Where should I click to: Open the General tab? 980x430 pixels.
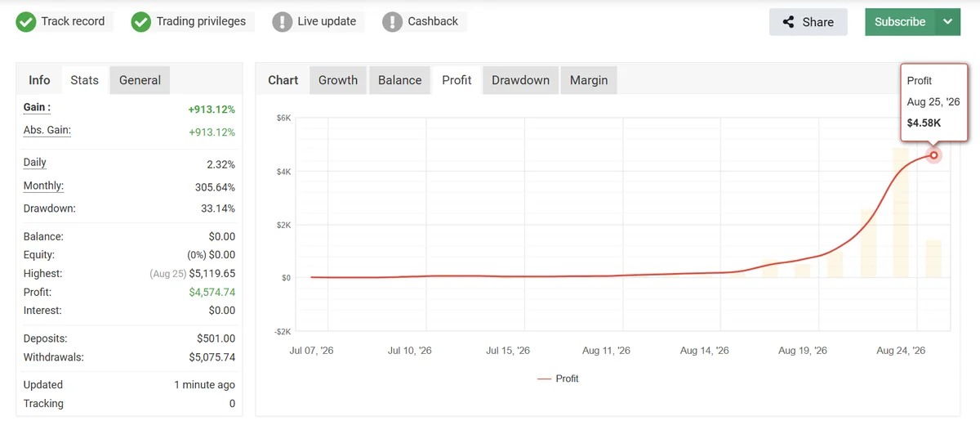point(140,80)
